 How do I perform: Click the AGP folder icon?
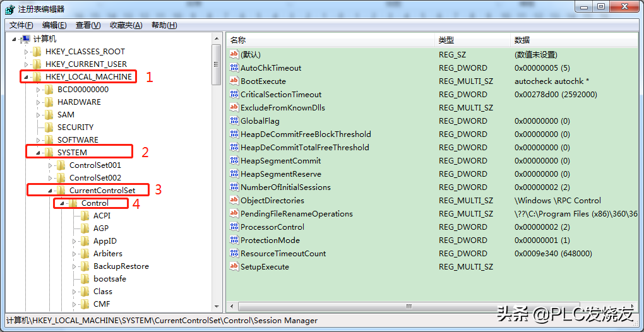click(x=85, y=228)
